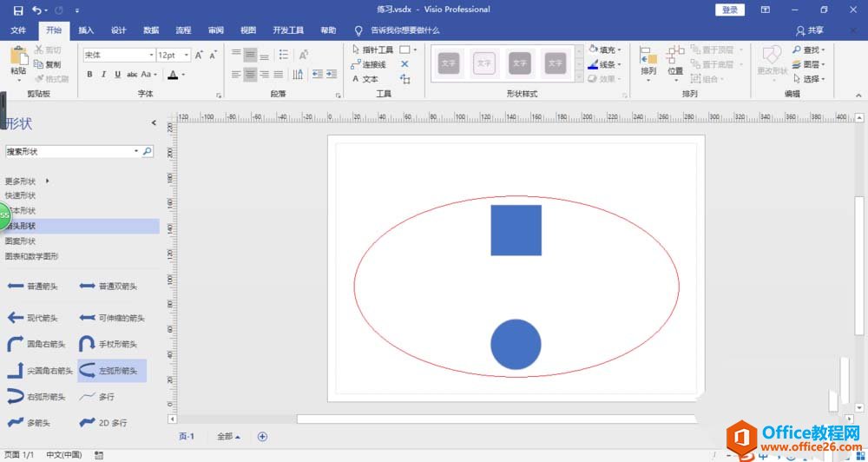Choose the 文本 text tool

pyautogui.click(x=365, y=79)
